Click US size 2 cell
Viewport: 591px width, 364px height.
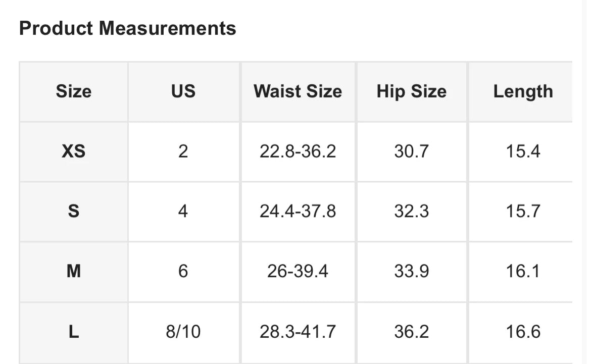(x=183, y=151)
